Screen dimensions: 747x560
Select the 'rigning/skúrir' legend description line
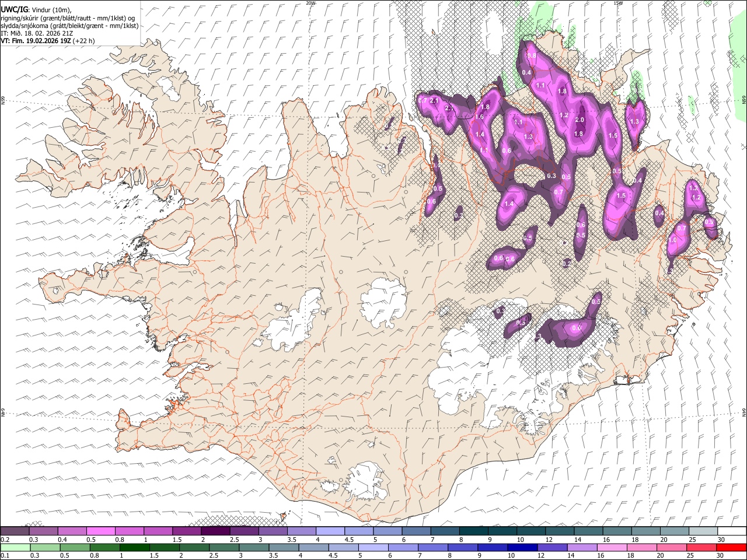(x=68, y=18)
